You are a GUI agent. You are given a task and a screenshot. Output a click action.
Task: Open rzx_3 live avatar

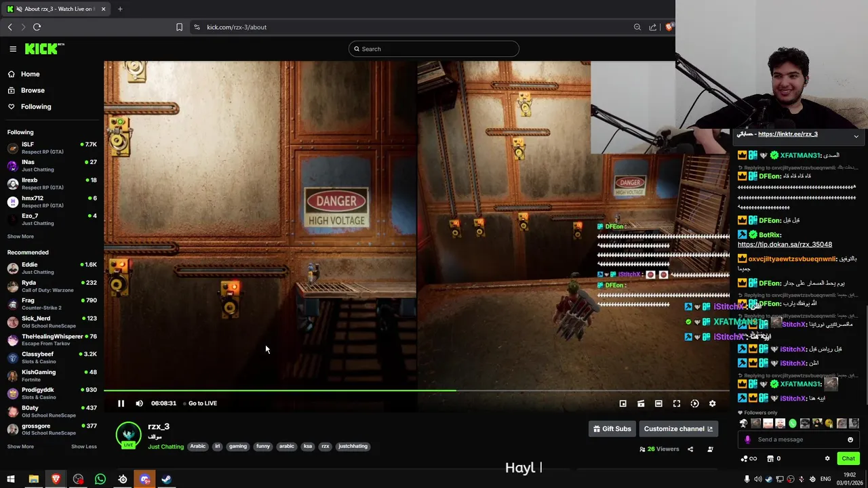coord(128,435)
